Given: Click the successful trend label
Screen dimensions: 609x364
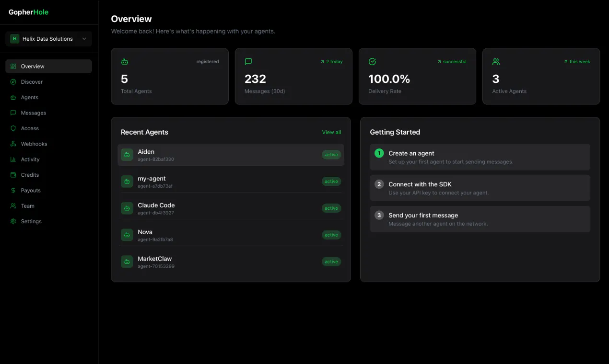Looking at the screenshot, I should pos(452,62).
